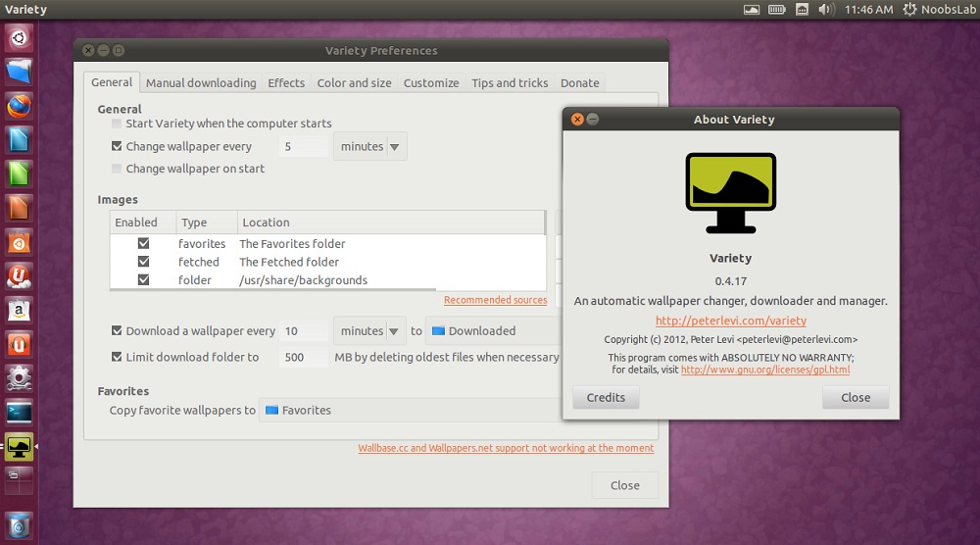Click the Credits button
Viewport: 980px width, 545px height.
pos(606,398)
